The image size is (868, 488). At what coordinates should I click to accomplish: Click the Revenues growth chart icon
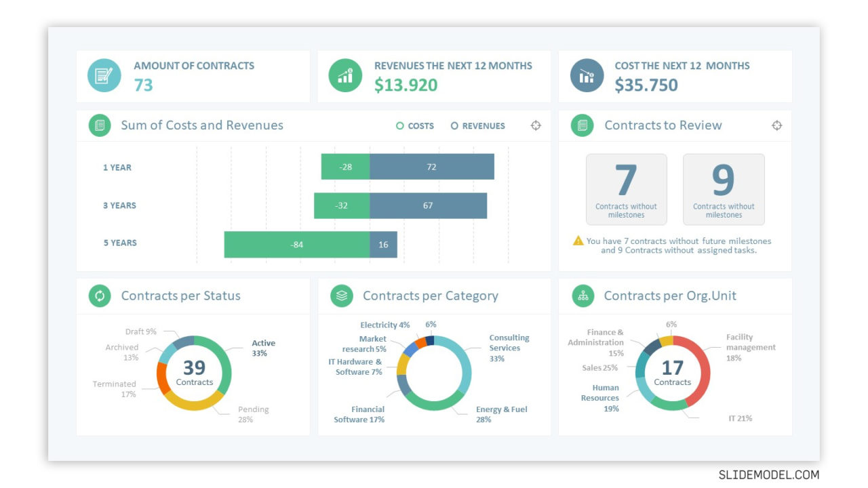point(345,76)
